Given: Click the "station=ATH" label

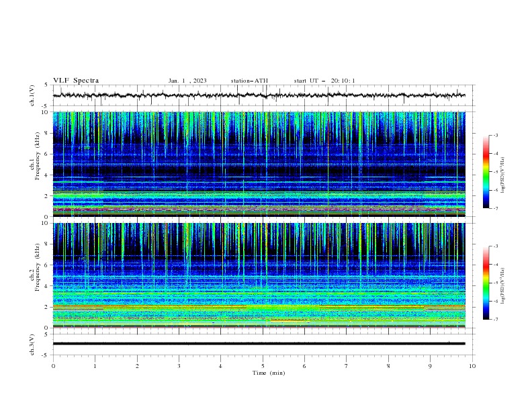Looking at the screenshot, I should tap(249, 81).
